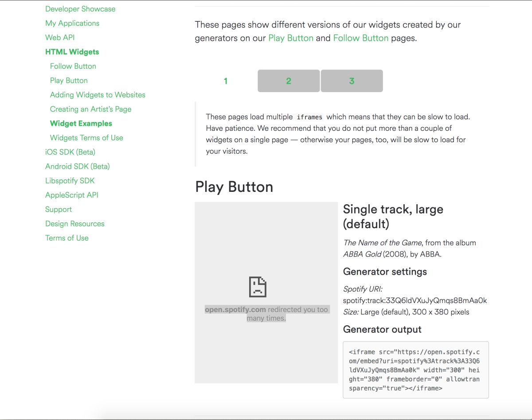Click the Spotify URI value spotify:track:33Q6ldVXuJyQmqs8BmAa0k
Viewport: 532px width, 420px height.
pos(415,300)
